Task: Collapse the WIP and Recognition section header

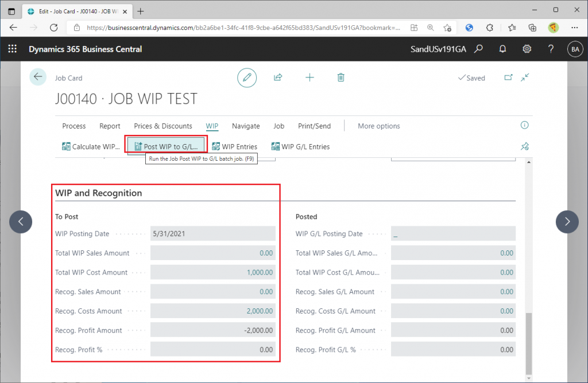Action: [99, 193]
